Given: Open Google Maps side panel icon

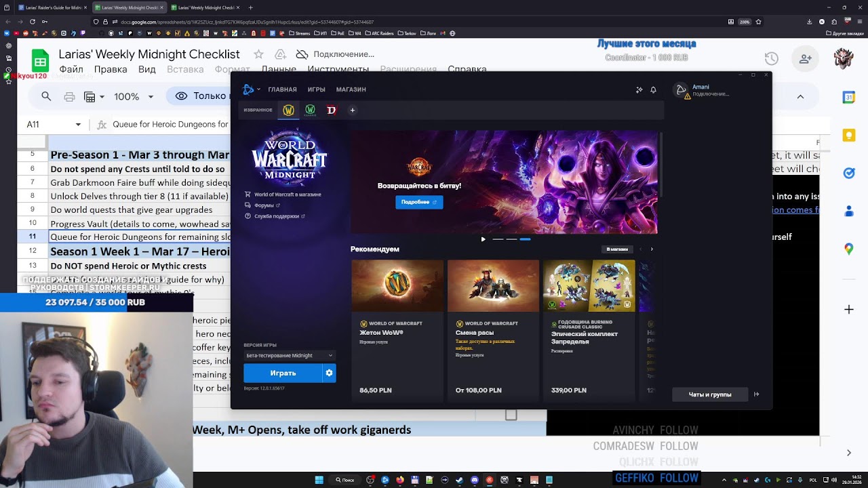Looking at the screenshot, I should 848,249.
